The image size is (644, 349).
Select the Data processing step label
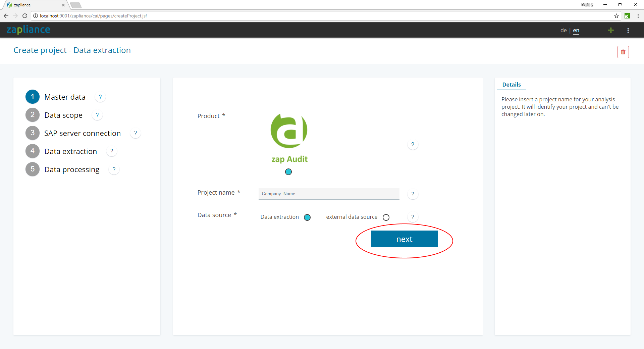pyautogui.click(x=72, y=170)
